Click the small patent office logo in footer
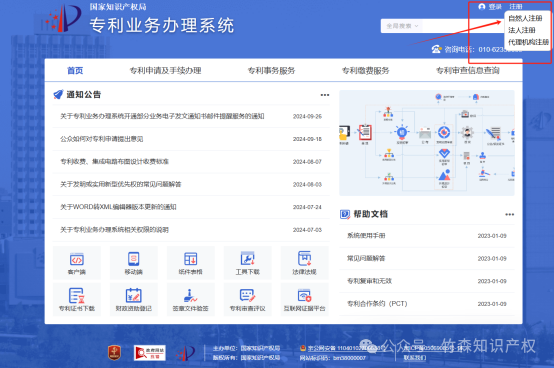554x368 pixels. tap(186, 352)
